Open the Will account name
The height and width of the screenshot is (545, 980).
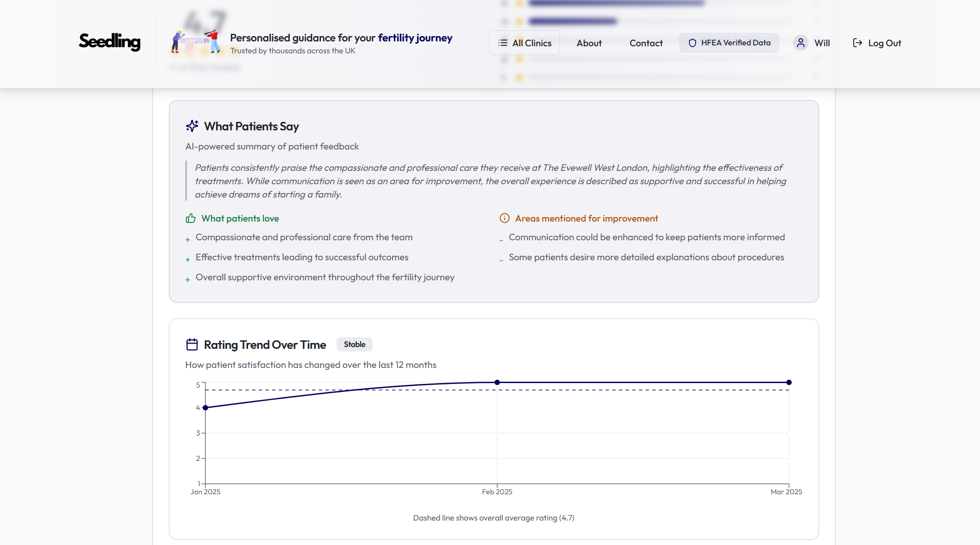(822, 43)
